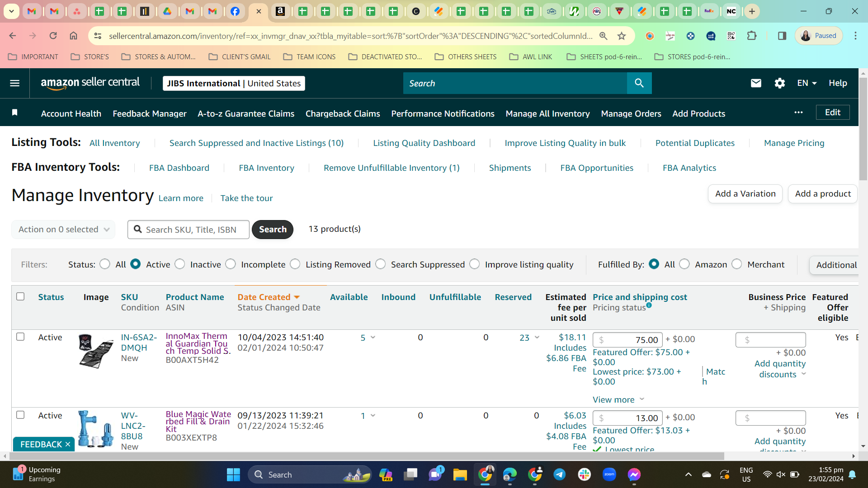Open Telegram from the taskbar
This screenshot has width=868, height=488.
point(560,474)
